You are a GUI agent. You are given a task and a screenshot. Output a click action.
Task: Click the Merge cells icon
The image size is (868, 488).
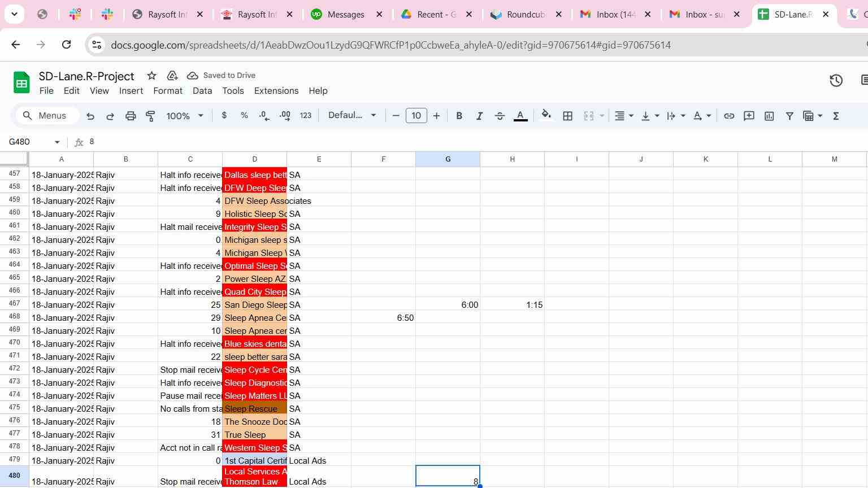(x=589, y=116)
